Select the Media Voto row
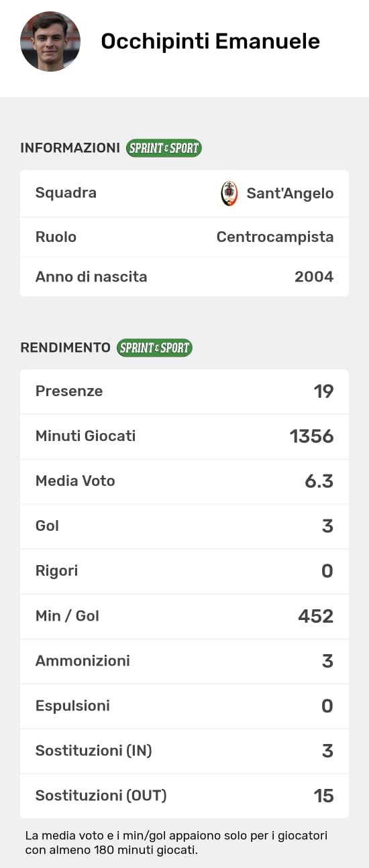Image resolution: width=369 pixels, height=868 pixels. 184,481
